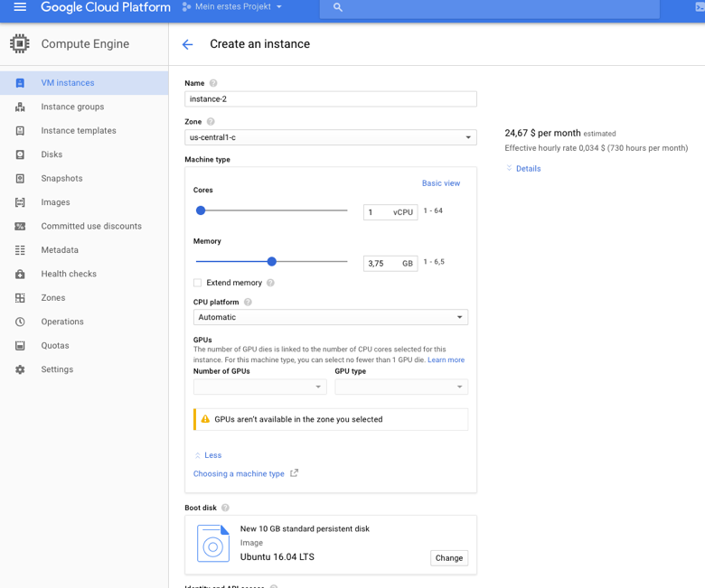
Task: Open the hamburger navigation menu
Action: pos(20,6)
